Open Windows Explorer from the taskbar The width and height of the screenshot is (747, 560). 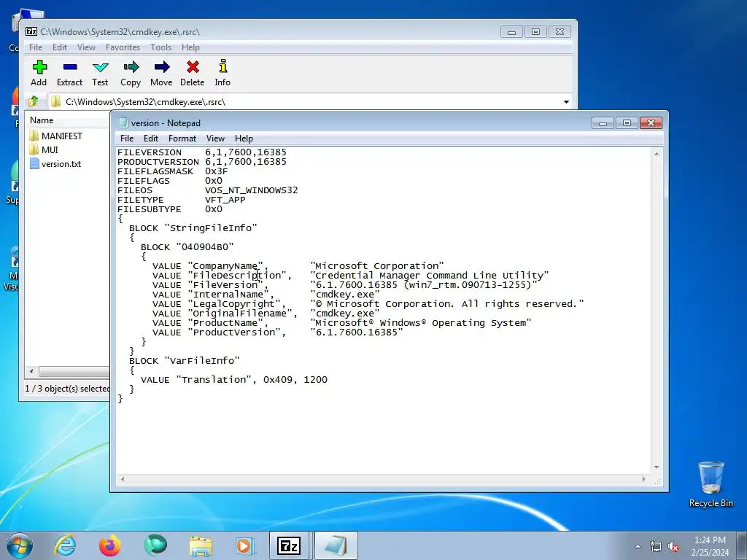click(201, 545)
